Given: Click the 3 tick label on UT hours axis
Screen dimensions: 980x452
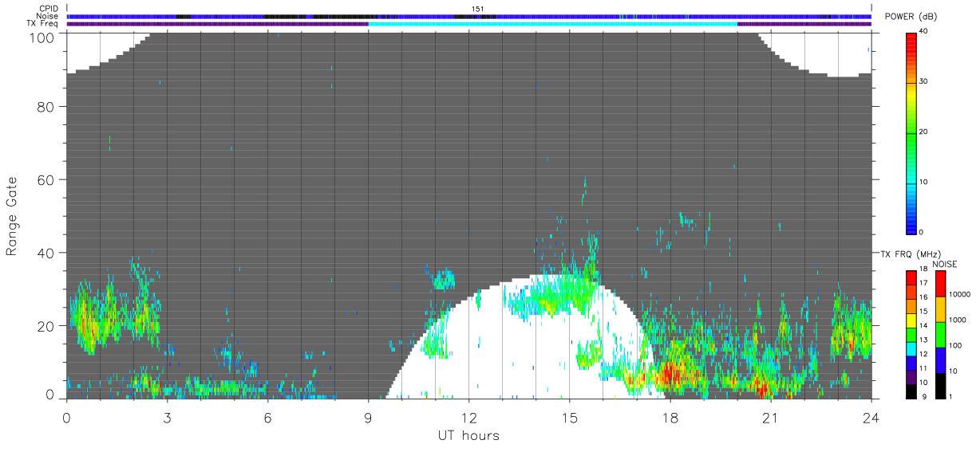Looking at the screenshot, I should pyautogui.click(x=168, y=418).
